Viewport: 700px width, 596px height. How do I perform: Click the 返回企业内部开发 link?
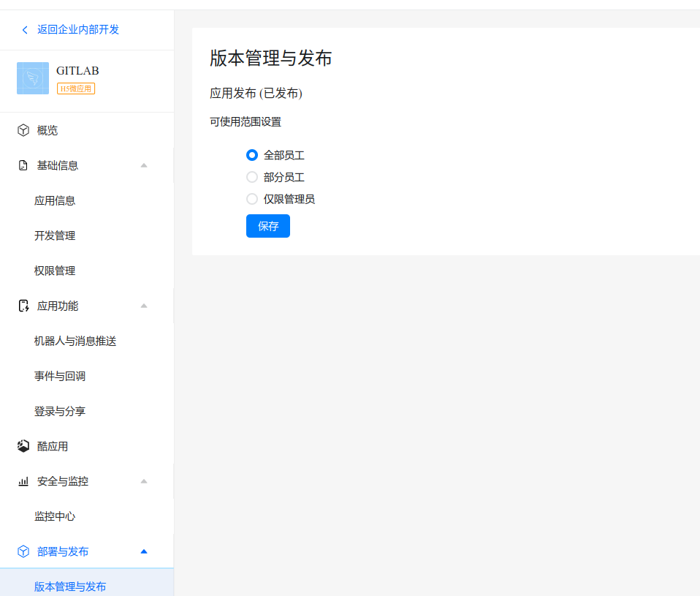78,30
